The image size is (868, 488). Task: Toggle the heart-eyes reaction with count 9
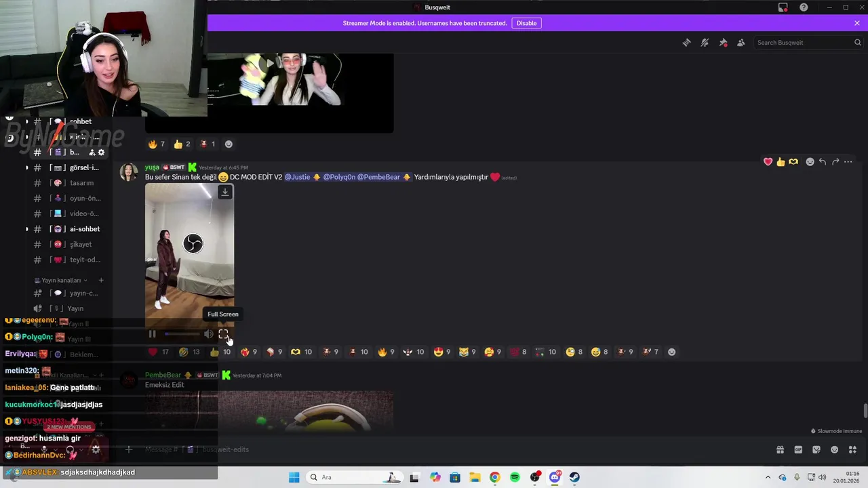click(442, 352)
